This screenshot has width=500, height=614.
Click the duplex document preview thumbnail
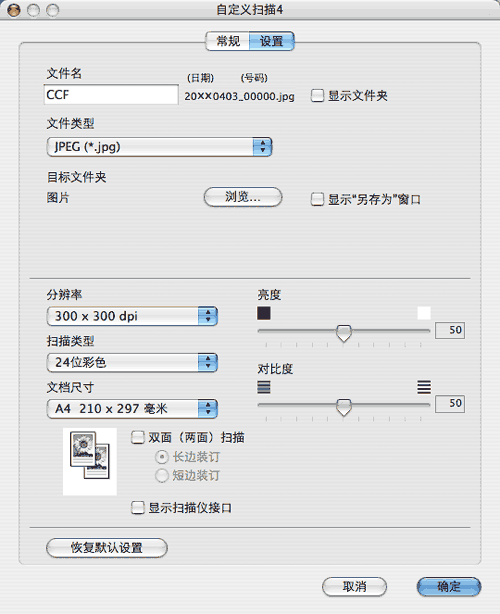(90, 461)
